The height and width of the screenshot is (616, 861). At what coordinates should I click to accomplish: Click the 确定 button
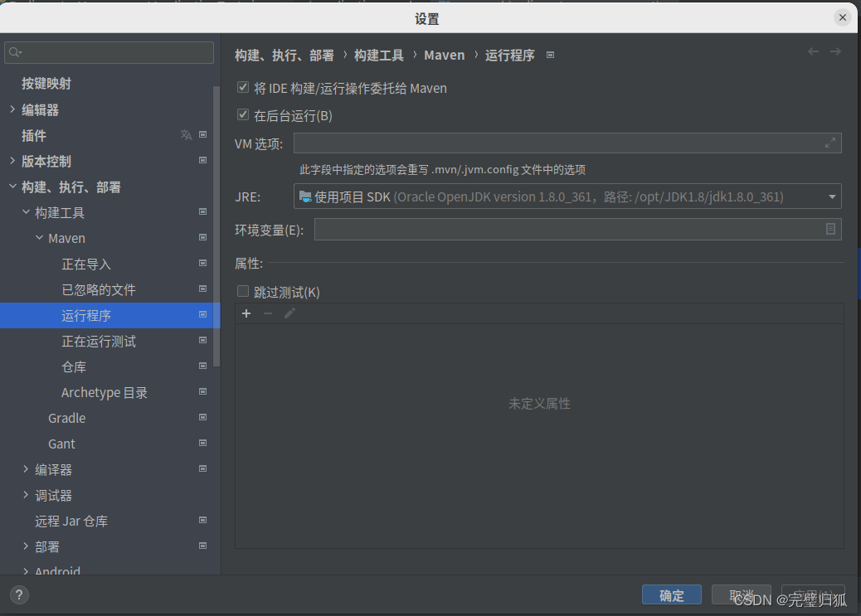point(671,594)
